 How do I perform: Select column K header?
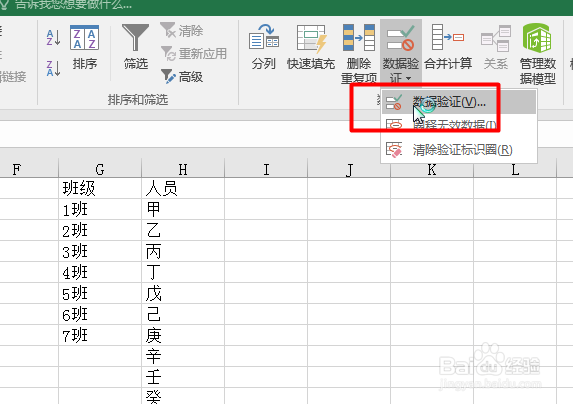pyautogui.click(x=432, y=169)
